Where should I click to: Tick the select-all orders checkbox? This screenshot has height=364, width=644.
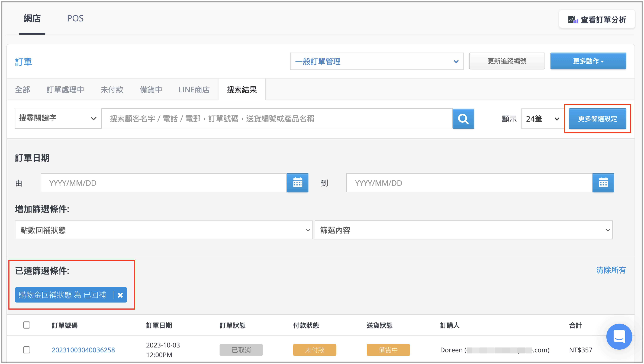(27, 325)
